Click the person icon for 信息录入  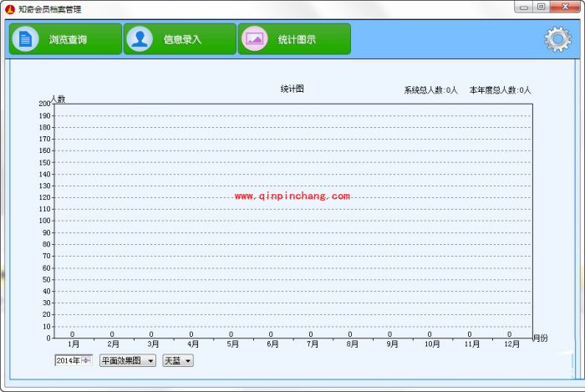(140, 38)
